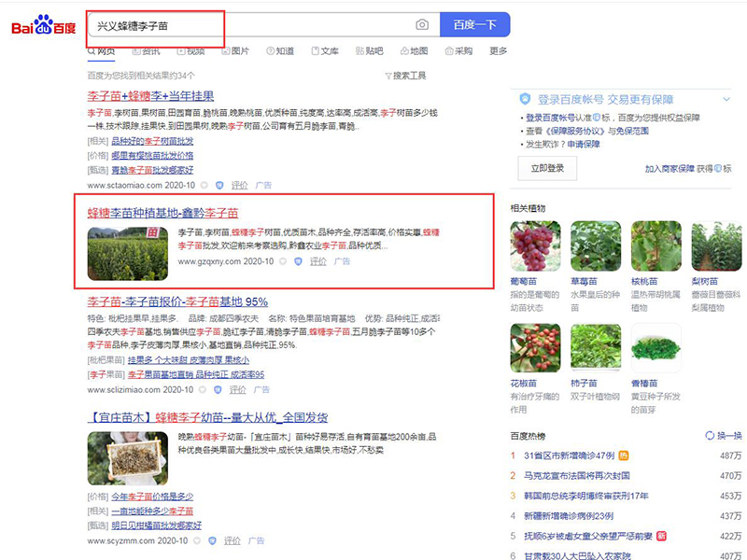Click the 梨树苗 plant image
Image resolution: width=747 pixels, height=560 pixels.
716,245
